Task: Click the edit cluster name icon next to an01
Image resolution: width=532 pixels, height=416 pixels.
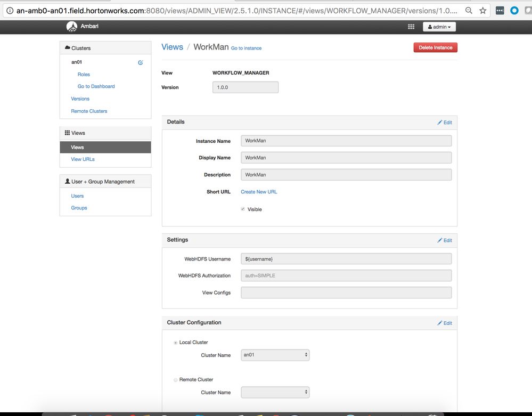Action: (141, 62)
